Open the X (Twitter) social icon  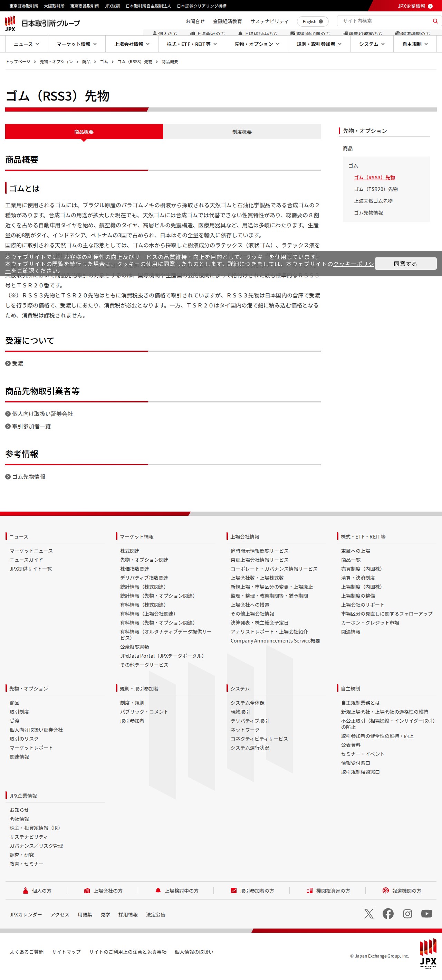coord(368,913)
